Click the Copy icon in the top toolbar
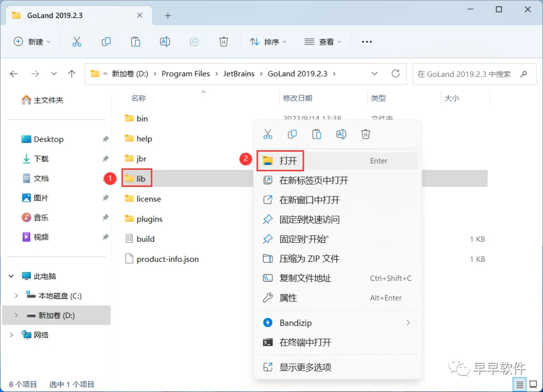543x392 pixels. (x=106, y=42)
